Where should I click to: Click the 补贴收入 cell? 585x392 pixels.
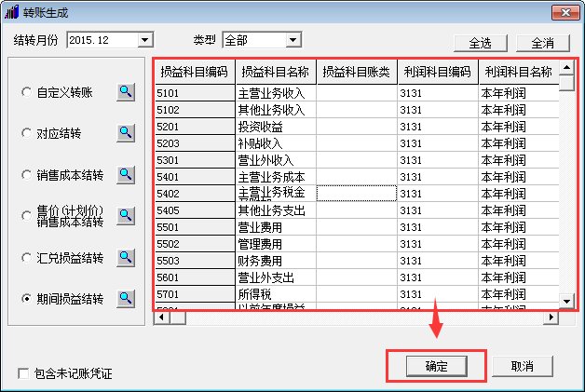[276, 143]
